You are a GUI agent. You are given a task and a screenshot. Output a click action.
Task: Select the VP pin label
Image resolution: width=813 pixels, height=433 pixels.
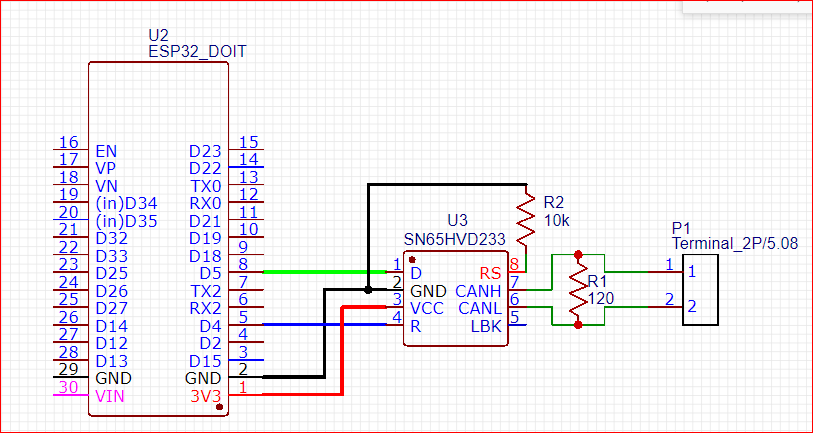tap(106, 169)
